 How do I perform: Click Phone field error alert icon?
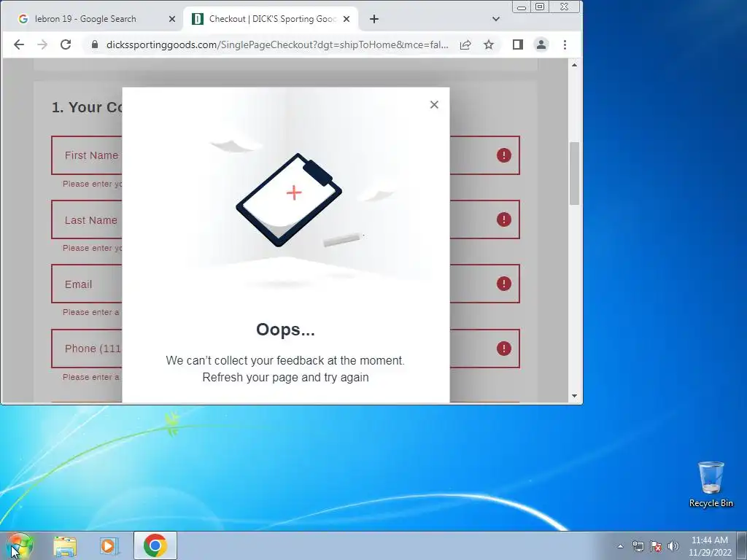tap(503, 349)
